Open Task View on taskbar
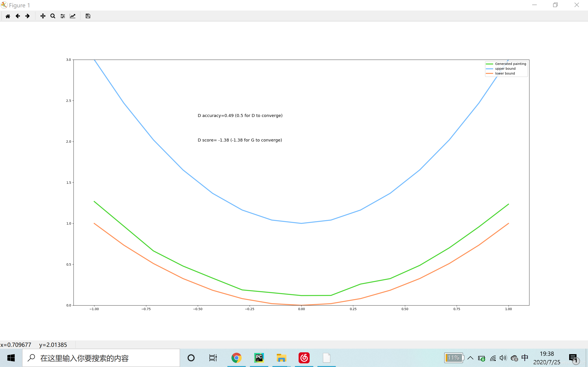588x367 pixels. coord(213,358)
